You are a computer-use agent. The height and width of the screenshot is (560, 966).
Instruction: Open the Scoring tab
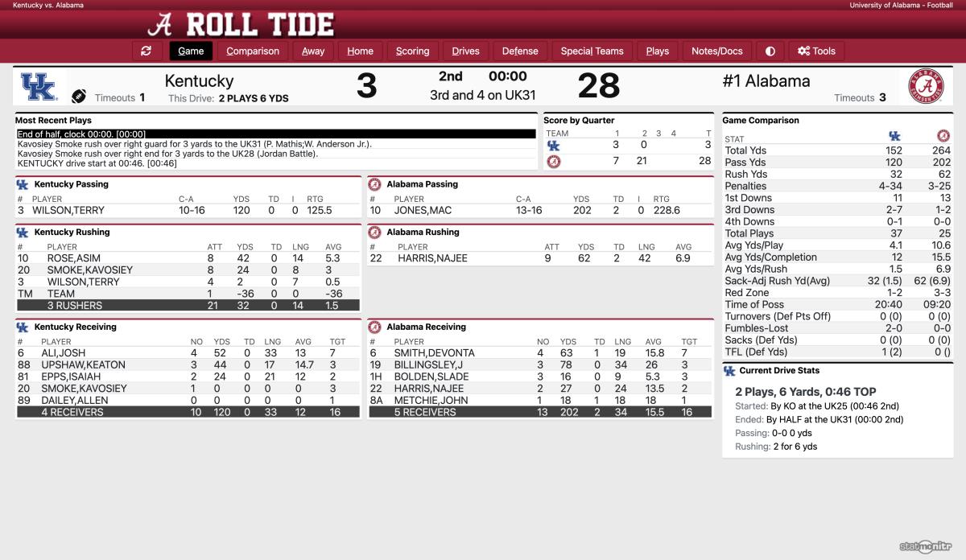[x=413, y=51]
